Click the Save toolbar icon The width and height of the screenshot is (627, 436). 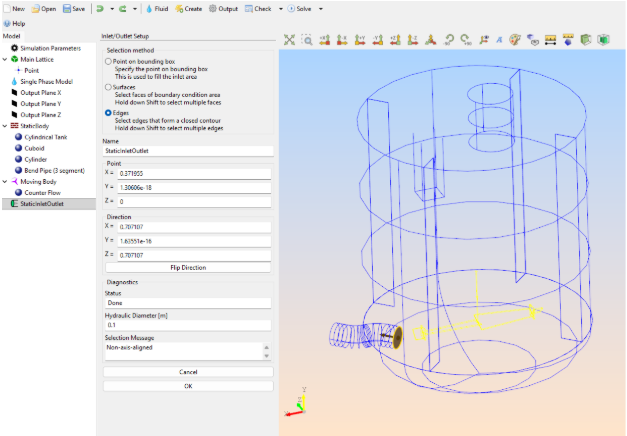[74, 8]
